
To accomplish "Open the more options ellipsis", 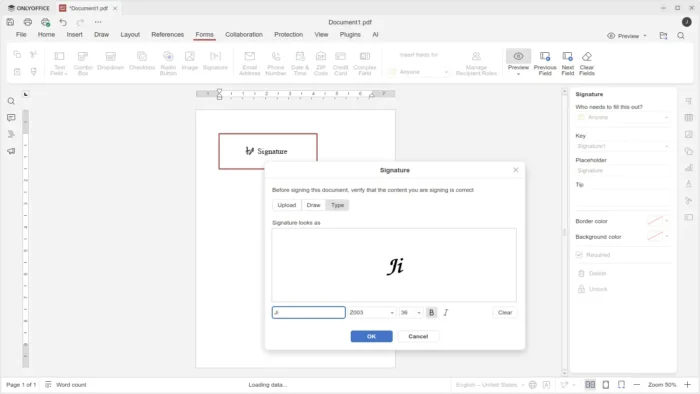I will pyautogui.click(x=98, y=22).
